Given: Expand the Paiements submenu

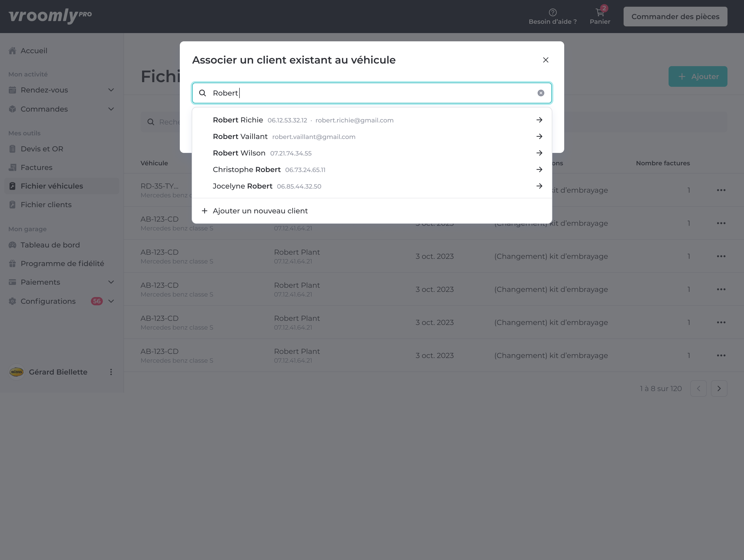Looking at the screenshot, I should click(111, 282).
